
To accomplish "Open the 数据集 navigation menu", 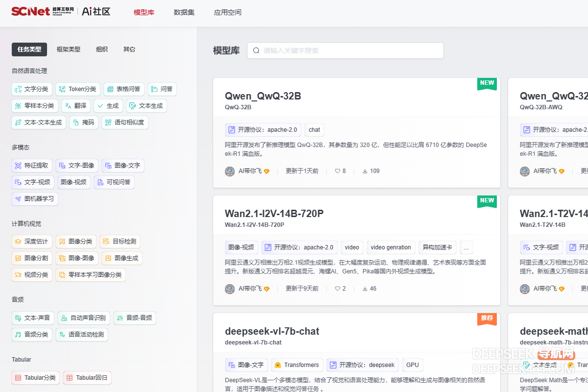I will tap(184, 12).
